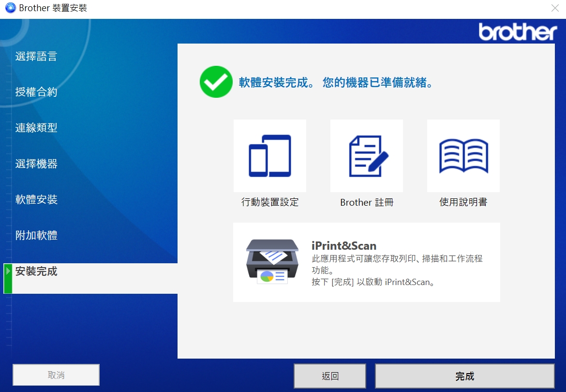Click the Brother 註冊 label text

(367, 202)
